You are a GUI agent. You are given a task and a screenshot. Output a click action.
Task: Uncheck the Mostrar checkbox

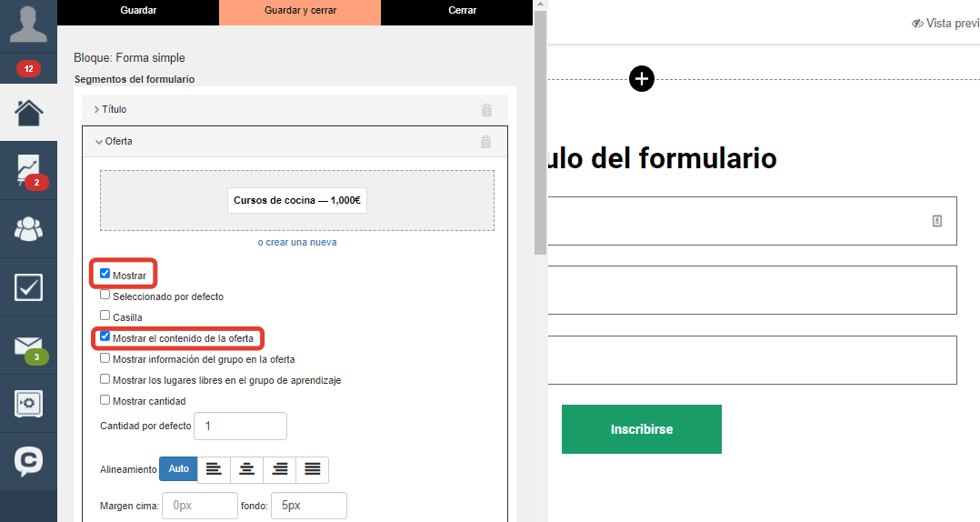tap(105, 274)
